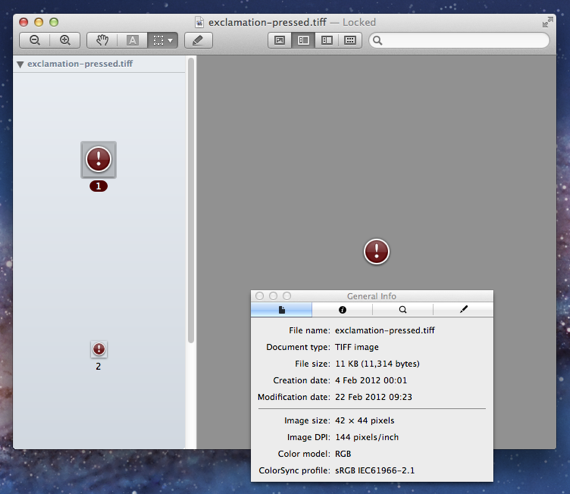This screenshot has width=570, height=494.
Task: Click the search field in toolbar
Action: coord(459,40)
